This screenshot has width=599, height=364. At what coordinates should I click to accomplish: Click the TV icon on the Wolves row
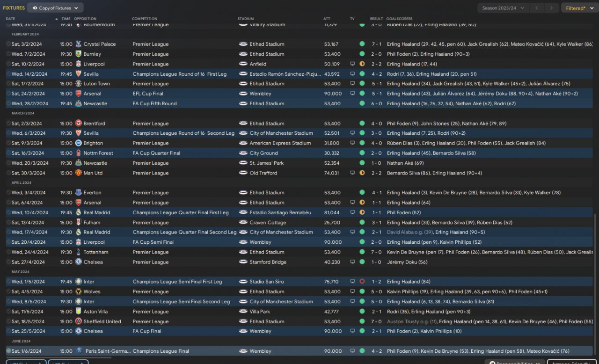click(352, 291)
